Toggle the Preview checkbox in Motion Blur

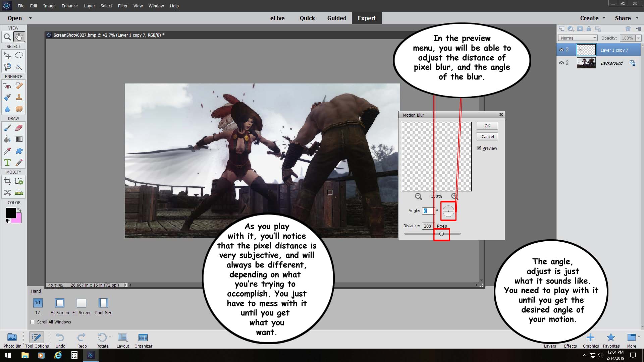coord(479,148)
